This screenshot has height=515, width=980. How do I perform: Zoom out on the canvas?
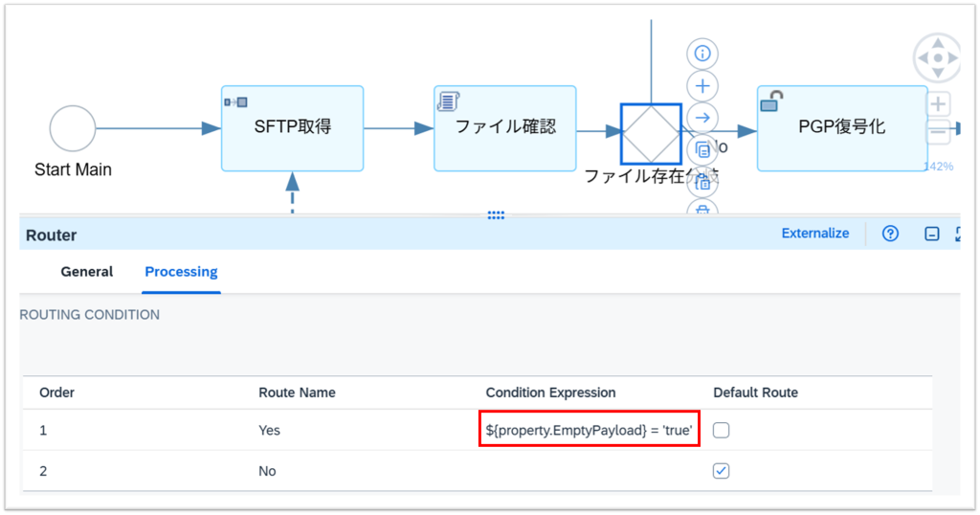(x=939, y=132)
